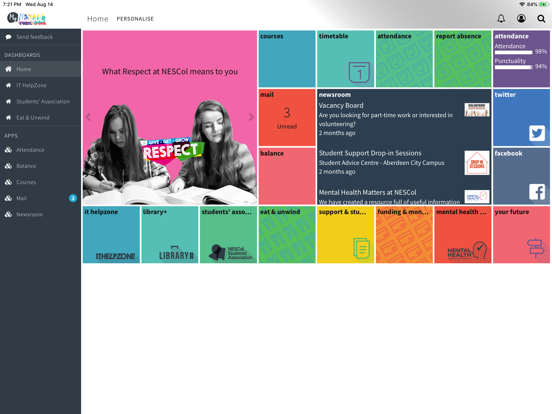Click the timetable calendar icon
This screenshot has height=414, width=552.
pyautogui.click(x=359, y=72)
